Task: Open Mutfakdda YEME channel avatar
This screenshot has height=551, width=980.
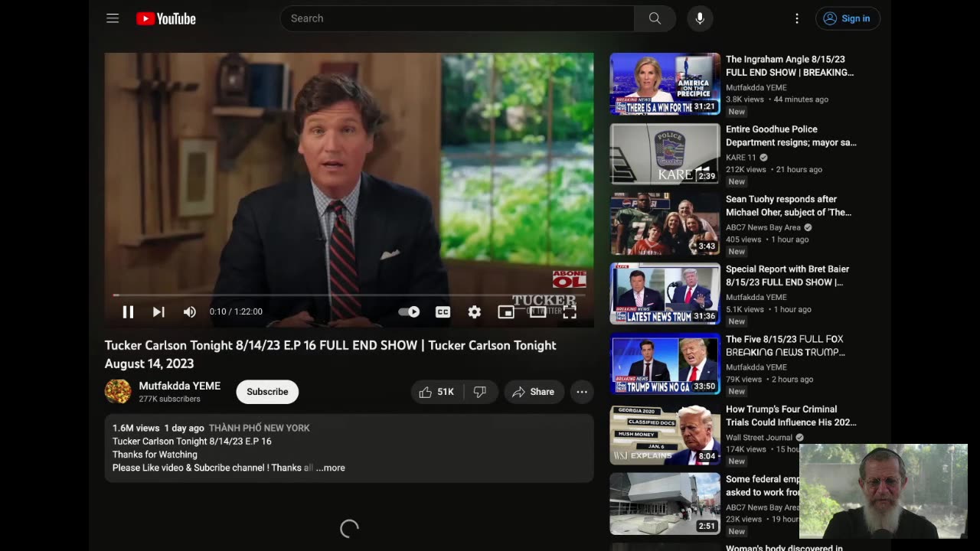Action: 118,391
